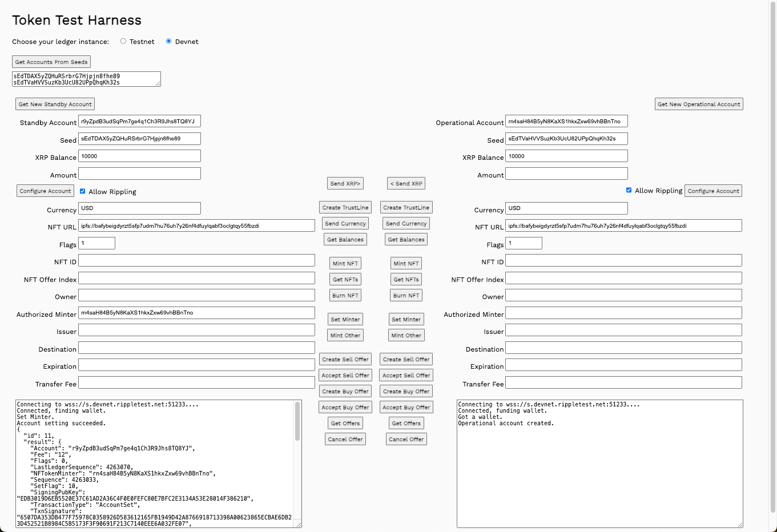Click Configure Account beside the operational Allow Rippling
The height and width of the screenshot is (532, 777).
pyautogui.click(x=713, y=191)
